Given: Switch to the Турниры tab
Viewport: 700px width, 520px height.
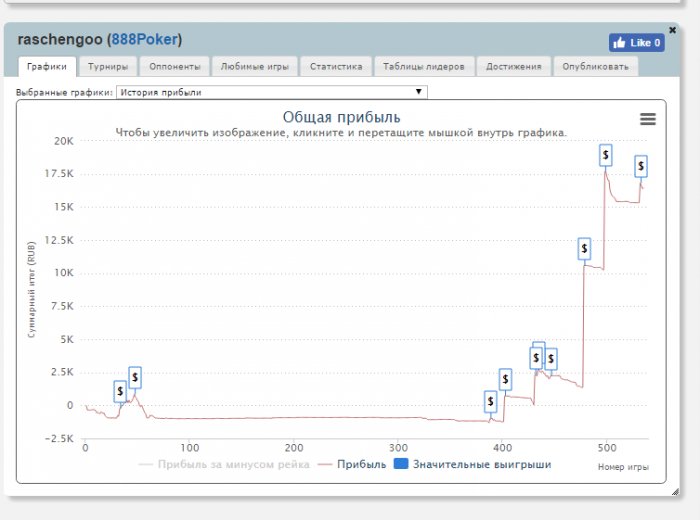Looking at the screenshot, I should (x=106, y=67).
